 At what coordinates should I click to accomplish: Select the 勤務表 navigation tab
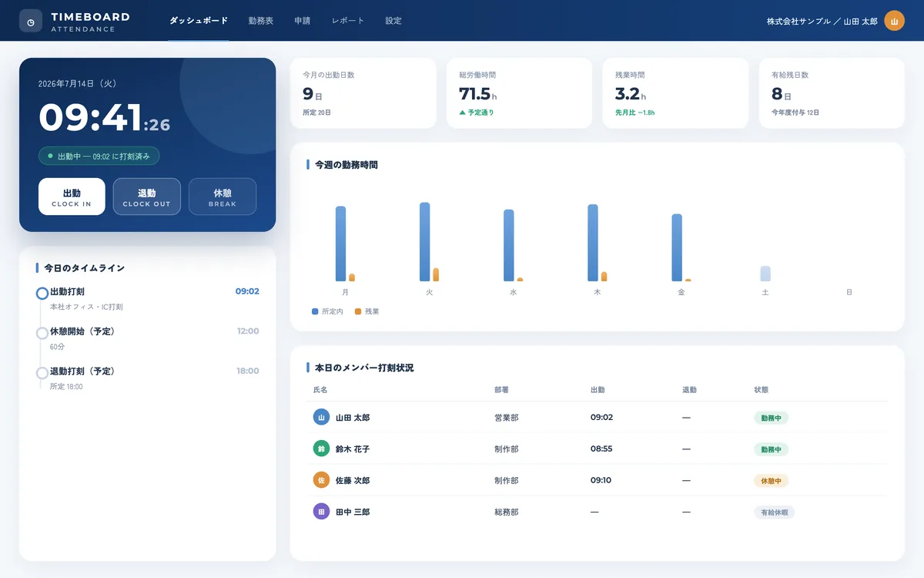tap(261, 21)
